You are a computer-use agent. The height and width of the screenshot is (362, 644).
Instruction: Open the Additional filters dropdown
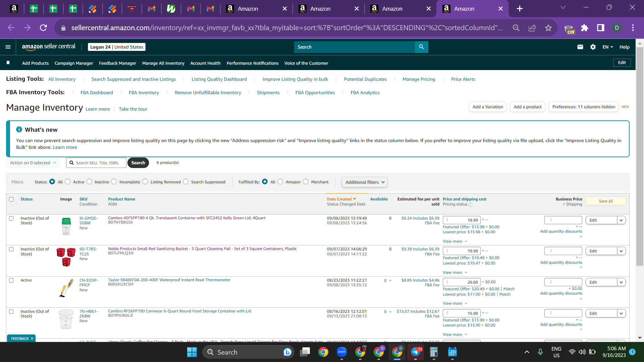pyautogui.click(x=365, y=182)
